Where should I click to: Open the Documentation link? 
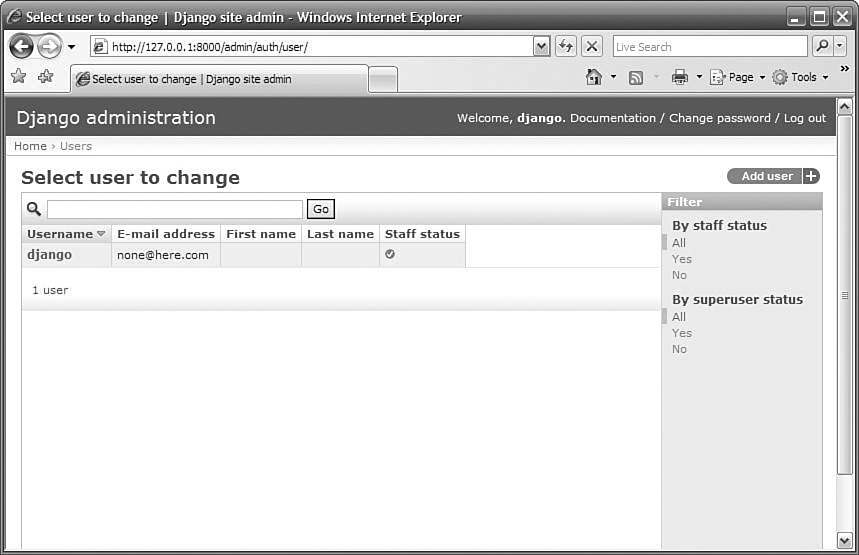coord(612,118)
